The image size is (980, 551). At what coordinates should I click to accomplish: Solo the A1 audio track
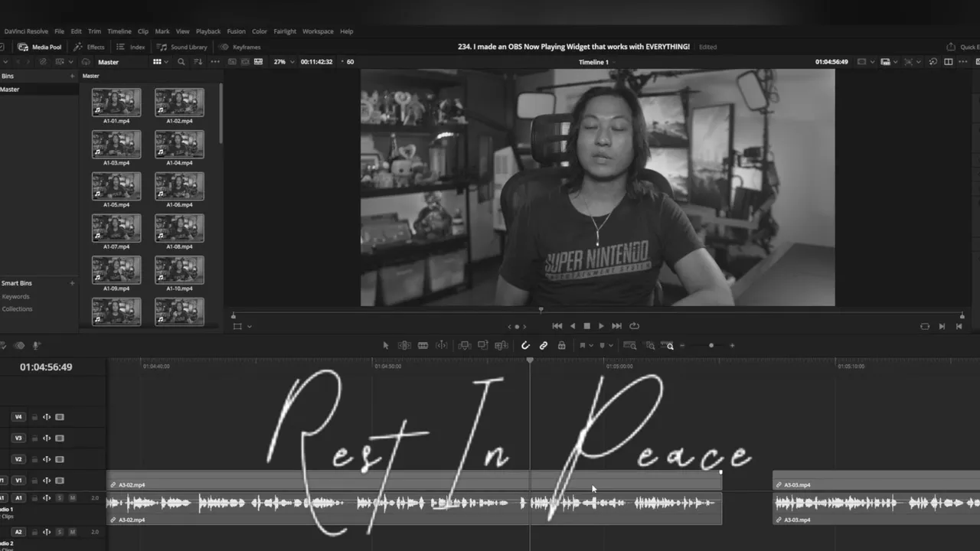click(x=60, y=498)
